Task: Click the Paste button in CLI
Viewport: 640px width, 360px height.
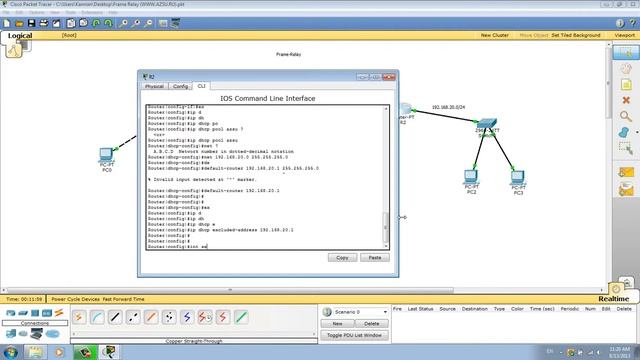Action: pos(375,258)
